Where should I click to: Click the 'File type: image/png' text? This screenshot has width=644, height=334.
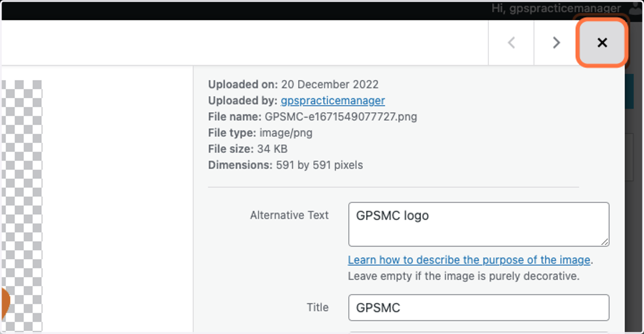260,133
